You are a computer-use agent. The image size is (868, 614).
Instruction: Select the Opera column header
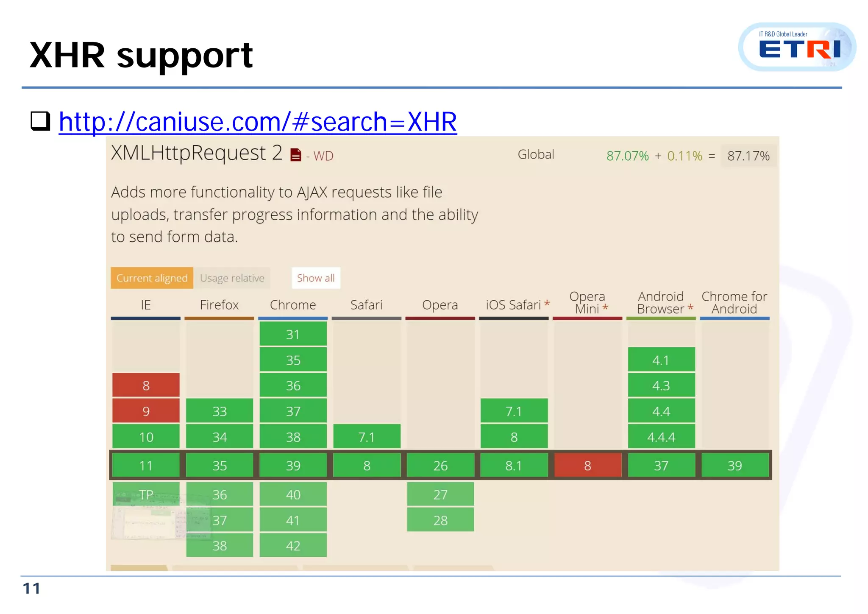pyautogui.click(x=440, y=305)
